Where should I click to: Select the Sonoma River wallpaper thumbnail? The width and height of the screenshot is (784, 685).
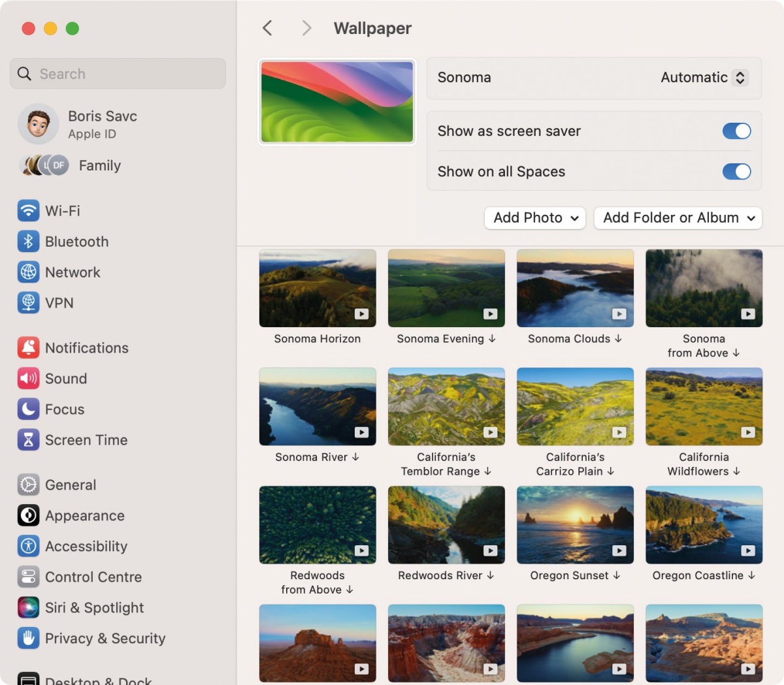tap(318, 407)
